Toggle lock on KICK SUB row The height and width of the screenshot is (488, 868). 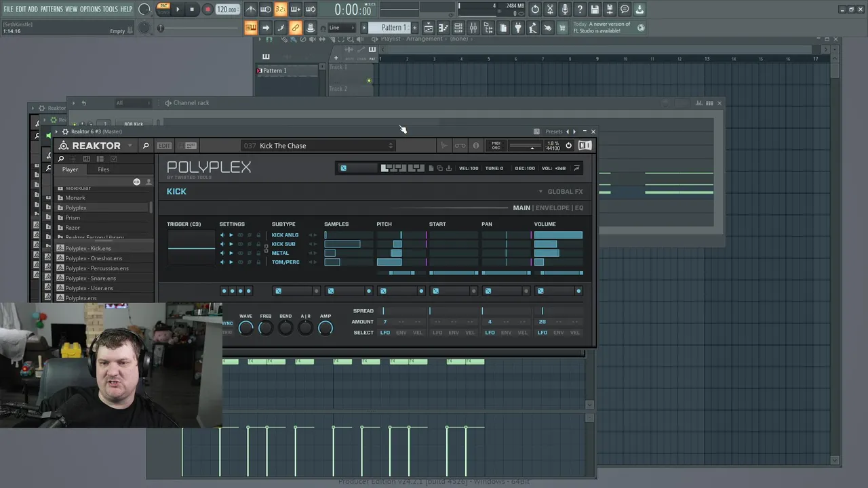pyautogui.click(x=258, y=244)
